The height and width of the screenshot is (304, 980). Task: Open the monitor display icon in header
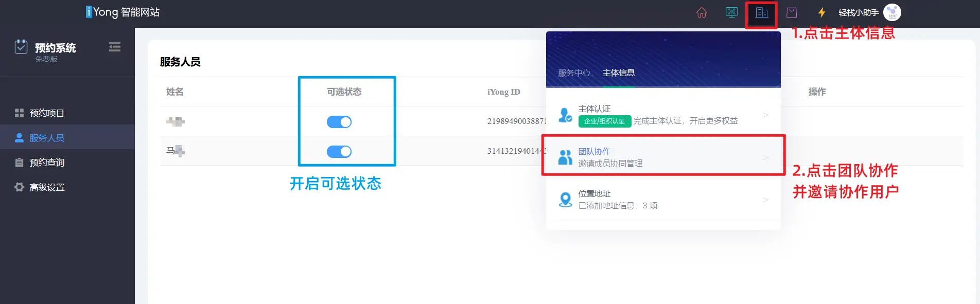coord(731,13)
